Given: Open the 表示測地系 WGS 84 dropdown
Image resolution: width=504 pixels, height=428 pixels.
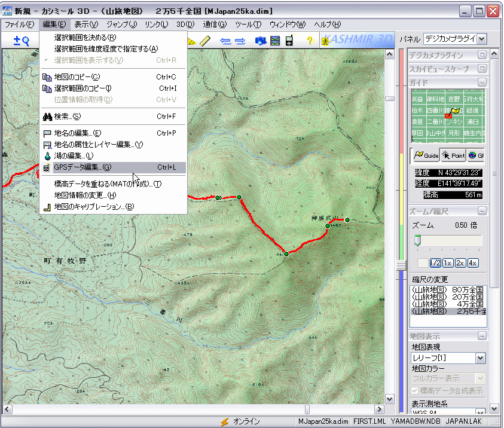Looking at the screenshot, I should click(480, 411).
